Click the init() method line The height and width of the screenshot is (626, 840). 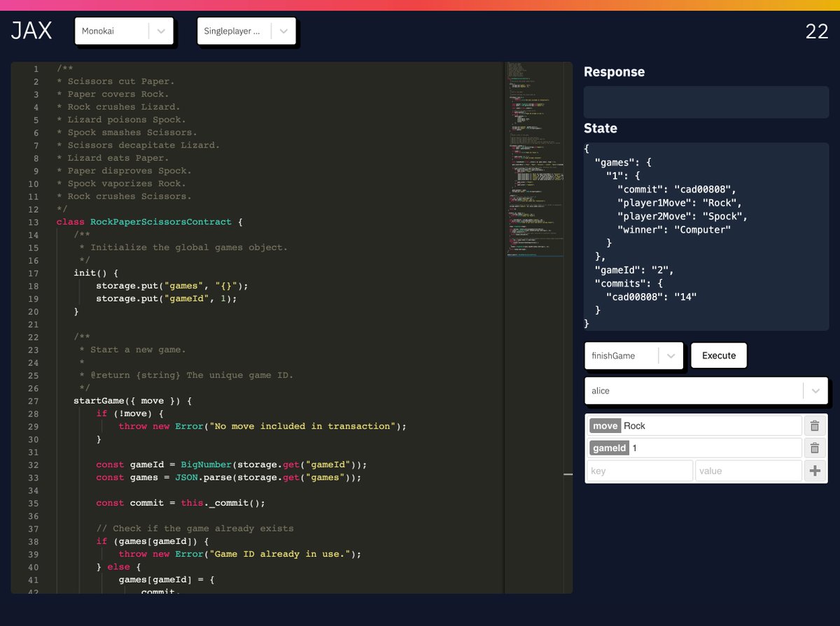96,273
